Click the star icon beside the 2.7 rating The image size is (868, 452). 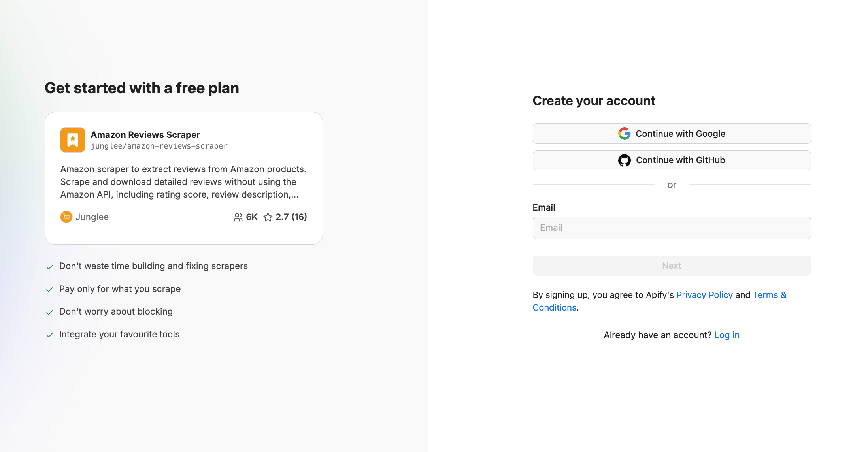[268, 217]
